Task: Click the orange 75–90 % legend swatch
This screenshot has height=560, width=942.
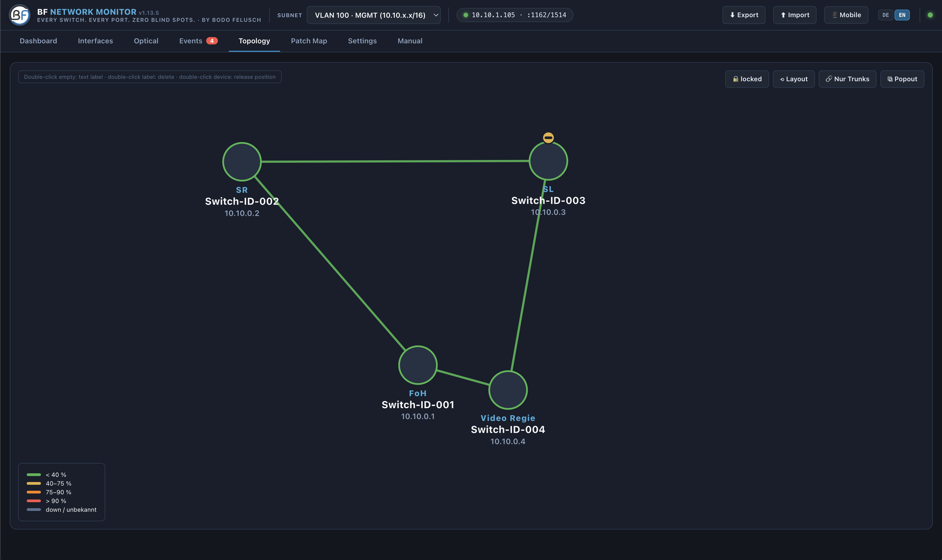Action: (34, 492)
